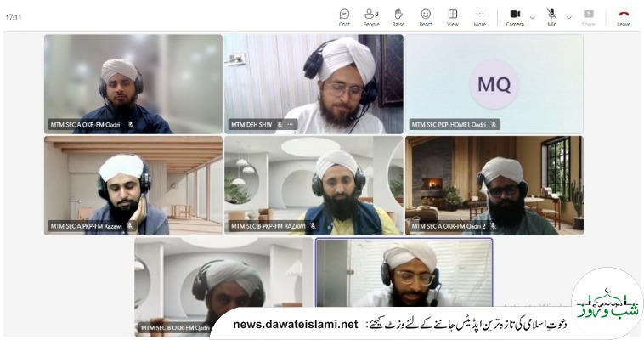Screen dimensions: 644x340
Task: Expand the Mic options dropdown arrow
Action: coord(568,16)
